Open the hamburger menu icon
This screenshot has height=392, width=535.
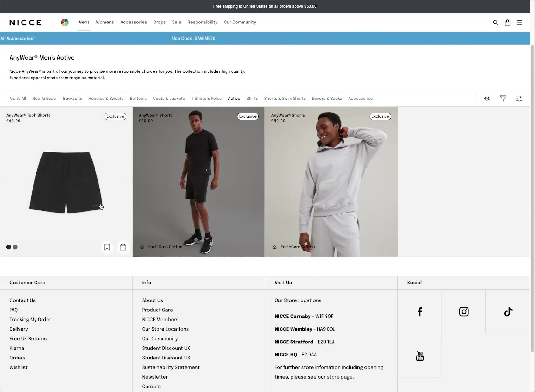[x=519, y=23]
